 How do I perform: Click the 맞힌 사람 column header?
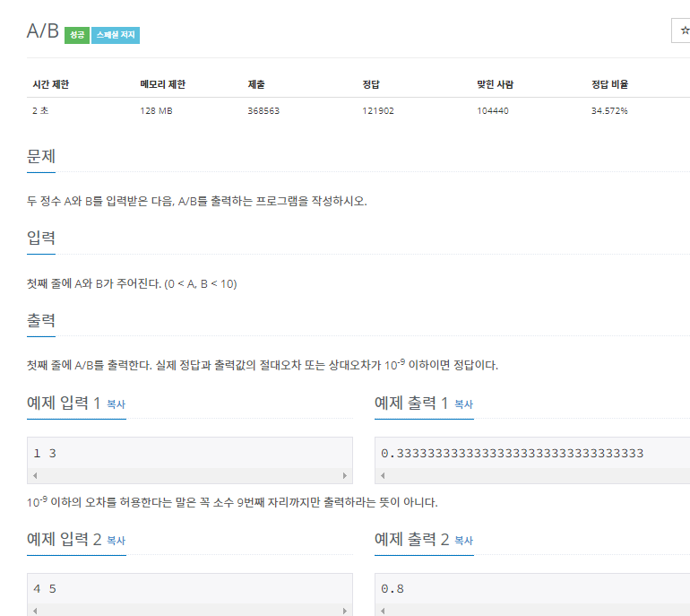(x=495, y=84)
